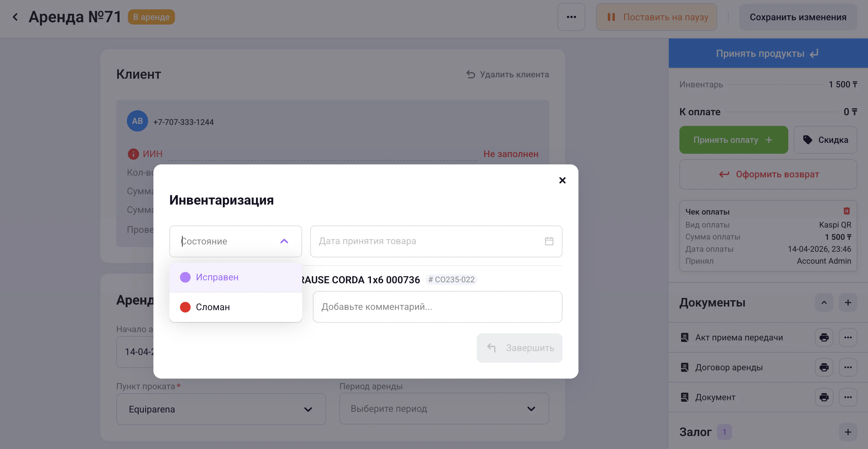Click the red dot beside Сломан

pos(185,307)
